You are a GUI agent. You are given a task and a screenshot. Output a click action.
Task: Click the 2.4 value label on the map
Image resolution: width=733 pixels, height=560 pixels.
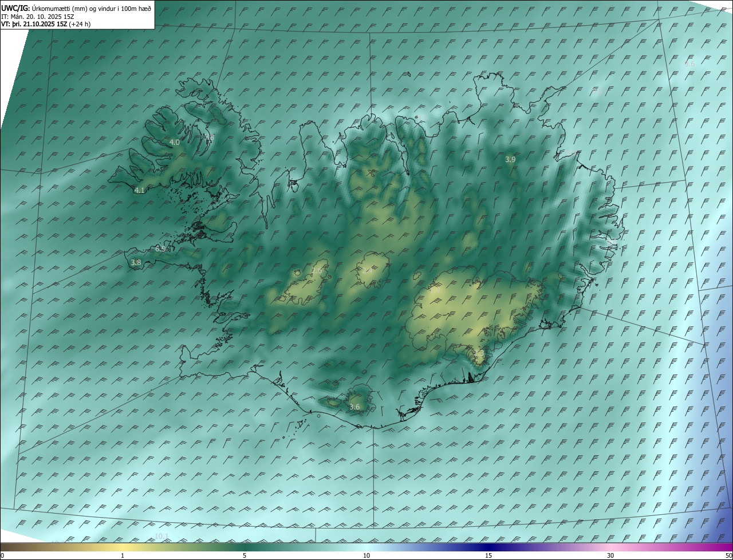[368, 271]
